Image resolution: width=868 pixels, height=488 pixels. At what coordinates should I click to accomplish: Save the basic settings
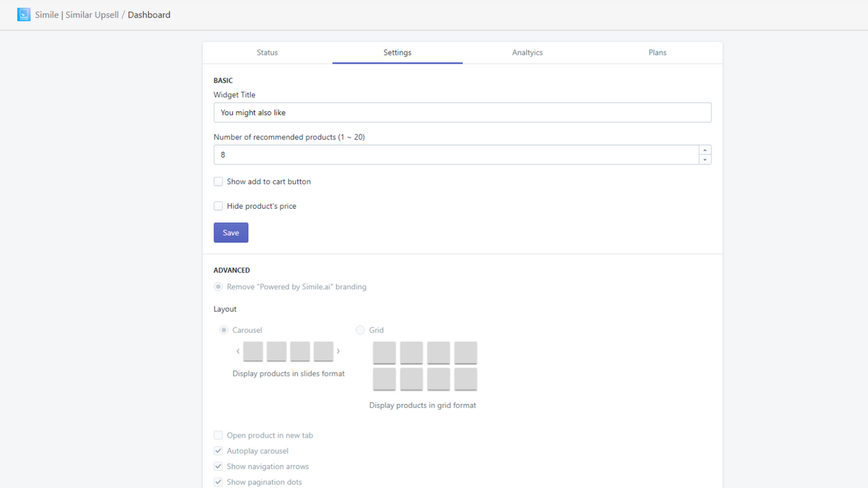(x=231, y=232)
